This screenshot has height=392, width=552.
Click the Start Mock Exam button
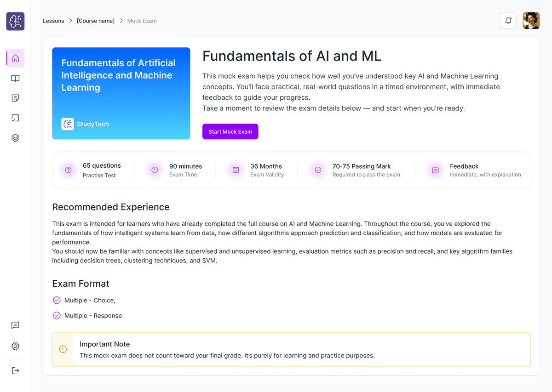(x=230, y=131)
